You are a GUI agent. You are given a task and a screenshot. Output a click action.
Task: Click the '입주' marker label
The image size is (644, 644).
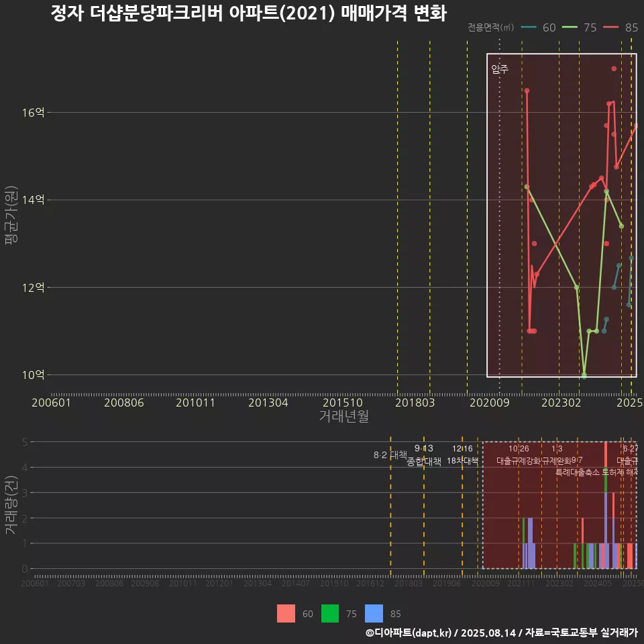(x=500, y=69)
